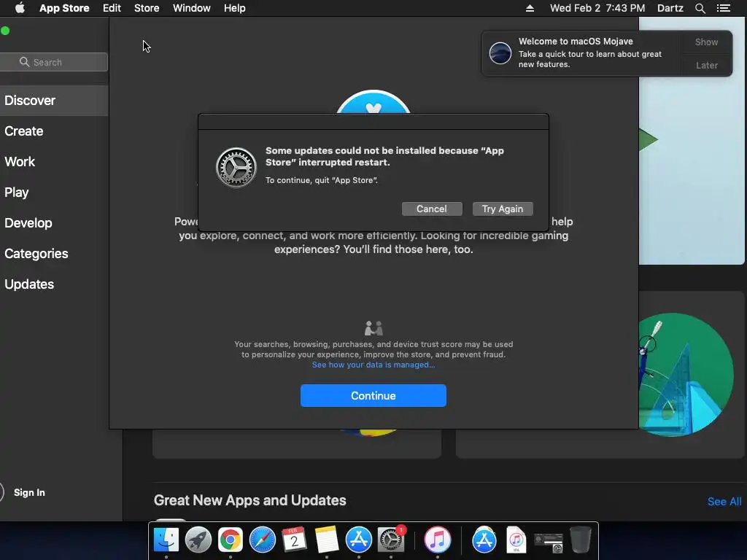This screenshot has height=560, width=747.
Task: Click the Great New Apps and Updates heading
Action: click(249, 500)
